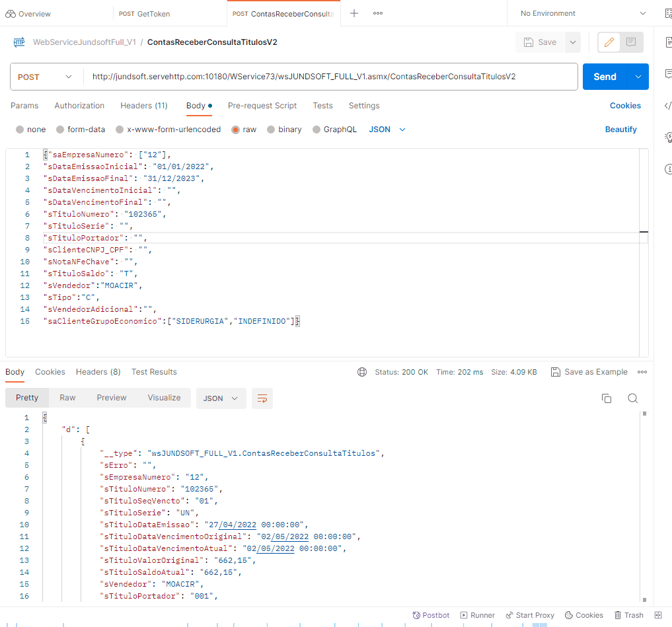This screenshot has height=627, width=672.
Task: Click the copy response icon
Action: [606, 398]
